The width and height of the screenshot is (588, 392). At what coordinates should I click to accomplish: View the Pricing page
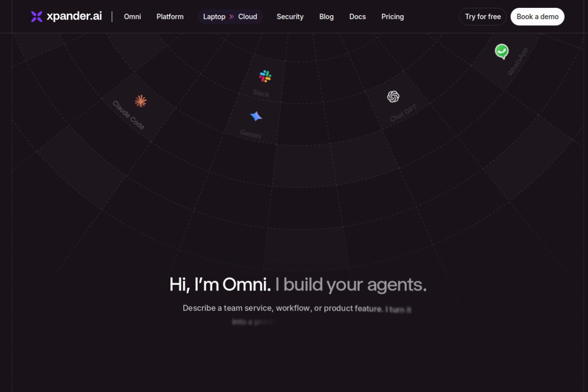pos(393,17)
